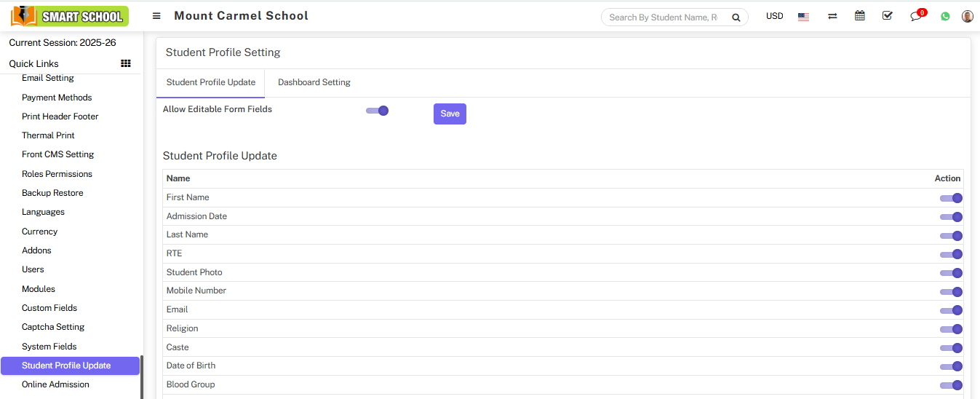Toggle the Caste field switch
This screenshot has width=980, height=399.
click(x=951, y=348)
